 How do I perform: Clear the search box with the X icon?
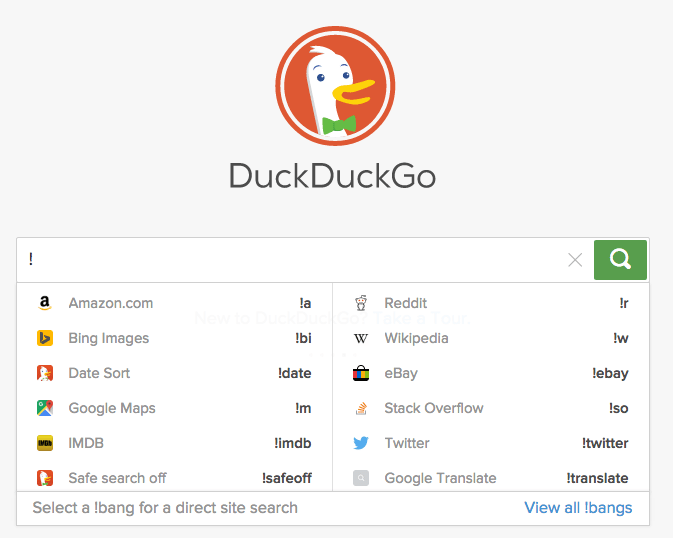575,260
